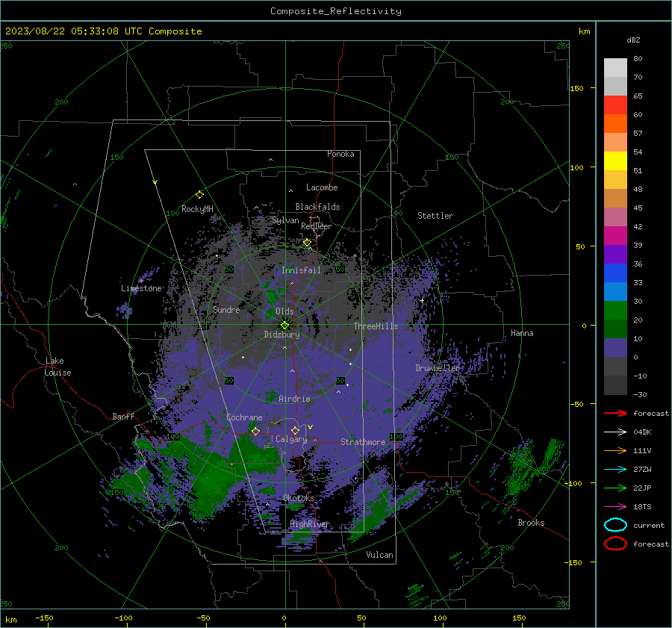Click the 'Banff' label
Image resolution: width=672 pixels, height=628 pixels.
coord(123,416)
